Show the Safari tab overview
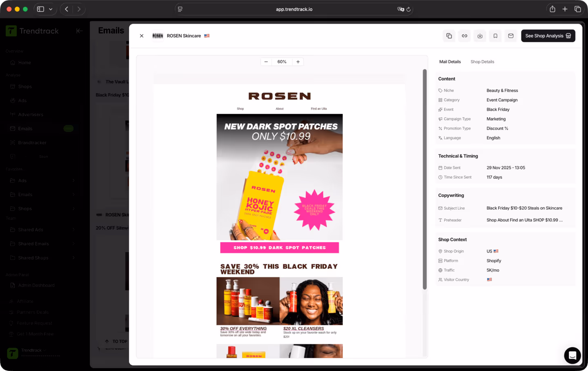The width and height of the screenshot is (588, 371). [x=578, y=9]
